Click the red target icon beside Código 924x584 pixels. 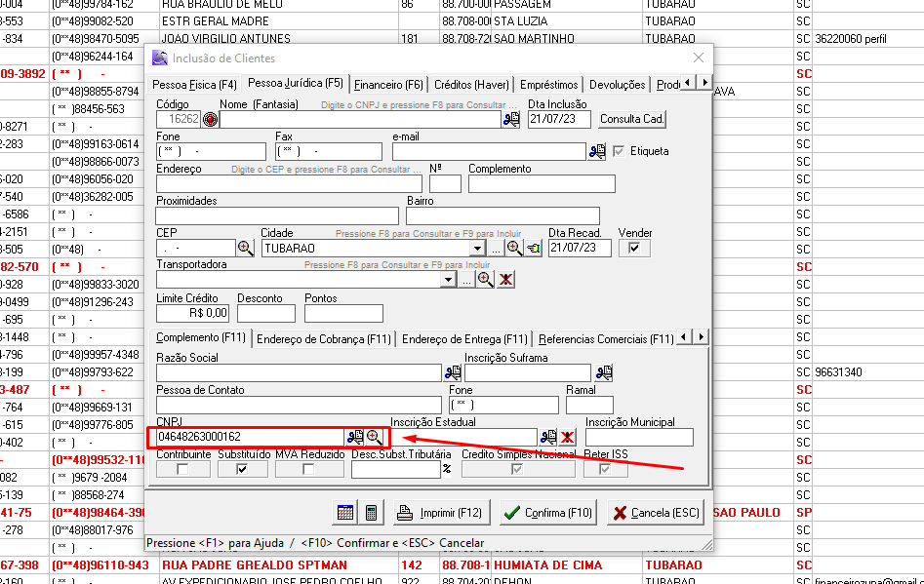(210, 119)
